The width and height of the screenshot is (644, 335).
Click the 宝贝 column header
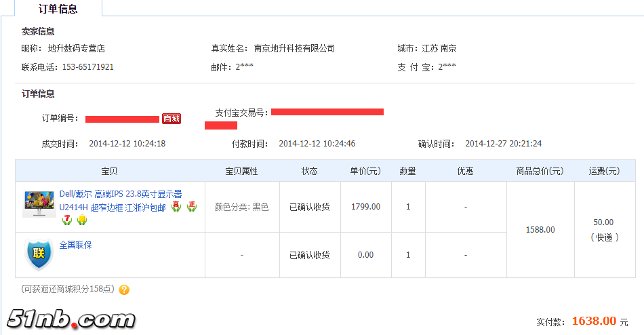(109, 171)
